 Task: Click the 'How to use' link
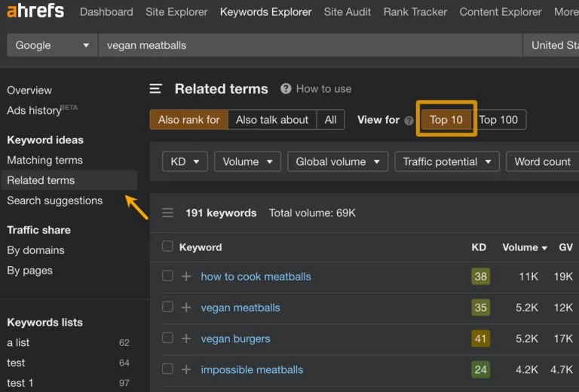point(324,89)
